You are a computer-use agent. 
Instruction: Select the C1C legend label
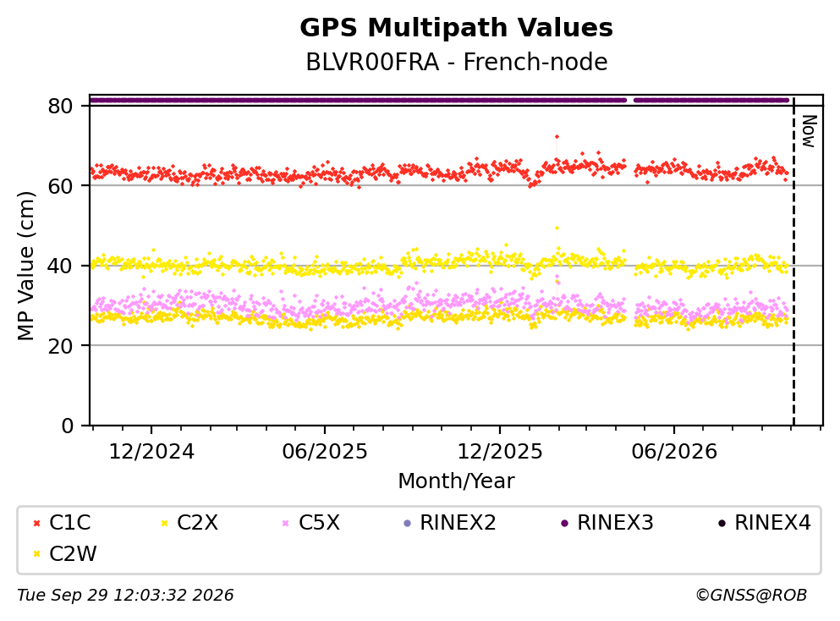coord(69,522)
